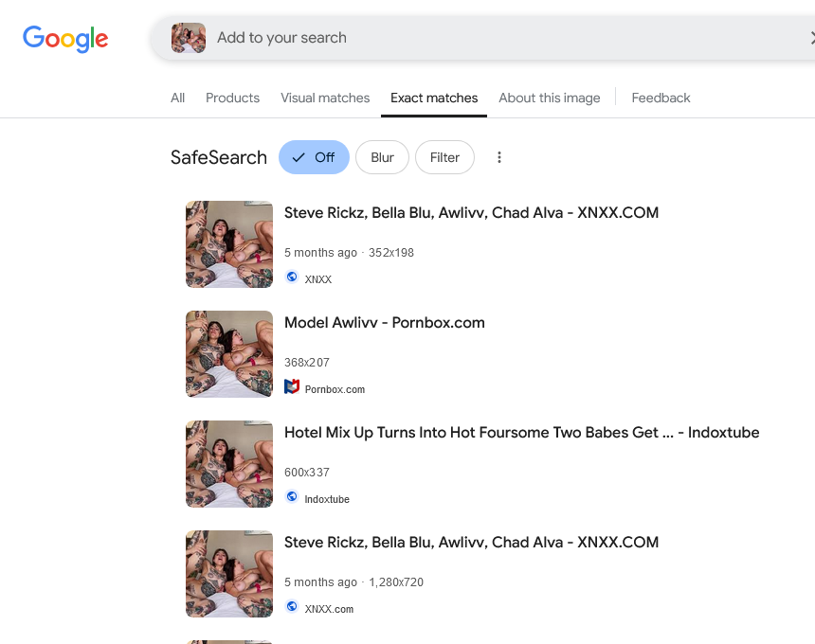Click the 600x337 dimension text
The width and height of the screenshot is (815, 644).
[x=307, y=472]
